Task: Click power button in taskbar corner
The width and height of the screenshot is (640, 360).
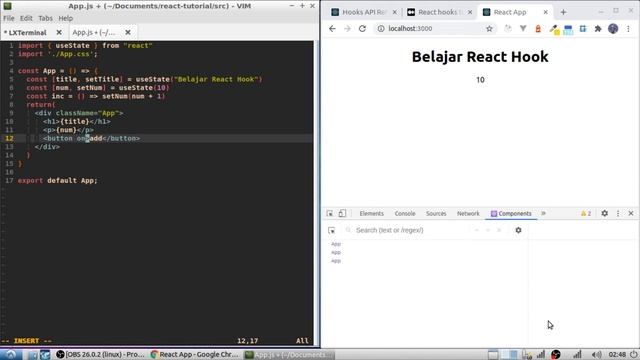Action: pos(634,354)
